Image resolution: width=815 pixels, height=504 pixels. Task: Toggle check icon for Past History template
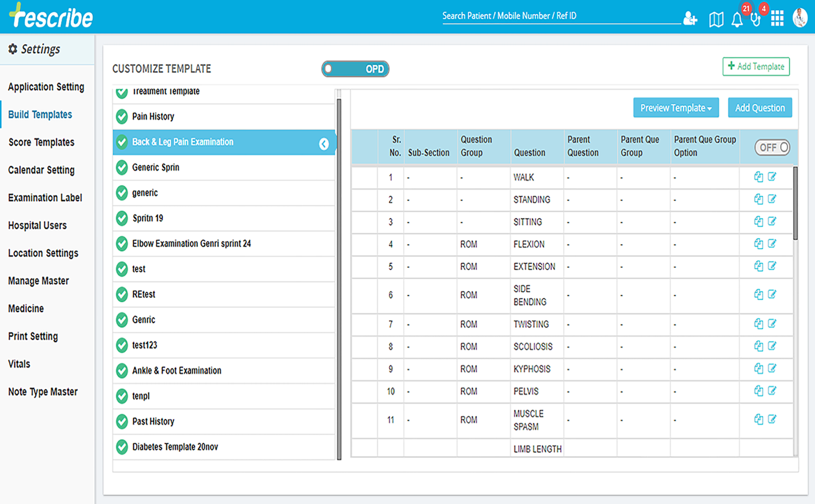click(x=122, y=421)
